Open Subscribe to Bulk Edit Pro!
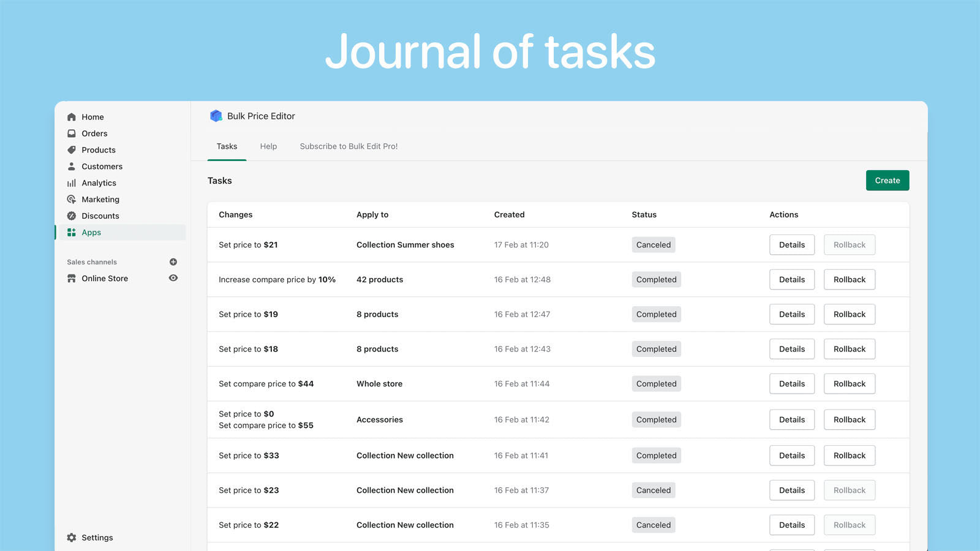 (x=349, y=146)
